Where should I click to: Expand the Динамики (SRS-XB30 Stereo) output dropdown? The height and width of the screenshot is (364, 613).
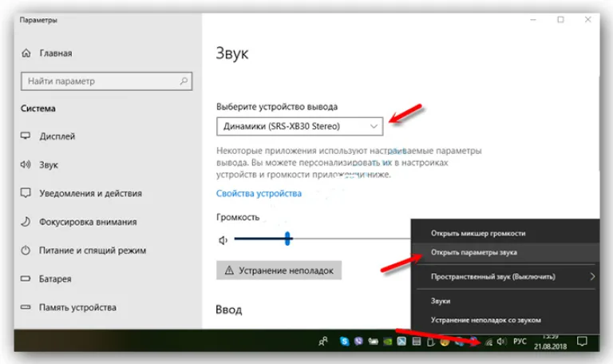[299, 126]
